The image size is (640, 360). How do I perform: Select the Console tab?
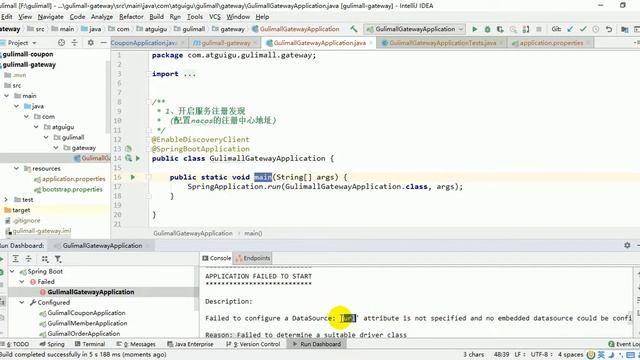pyautogui.click(x=217, y=258)
